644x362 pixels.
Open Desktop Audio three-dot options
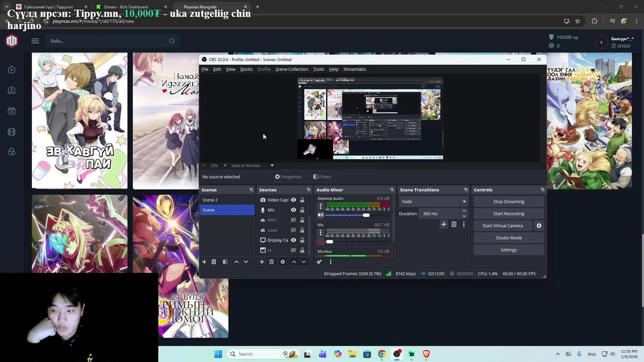pyautogui.click(x=320, y=206)
